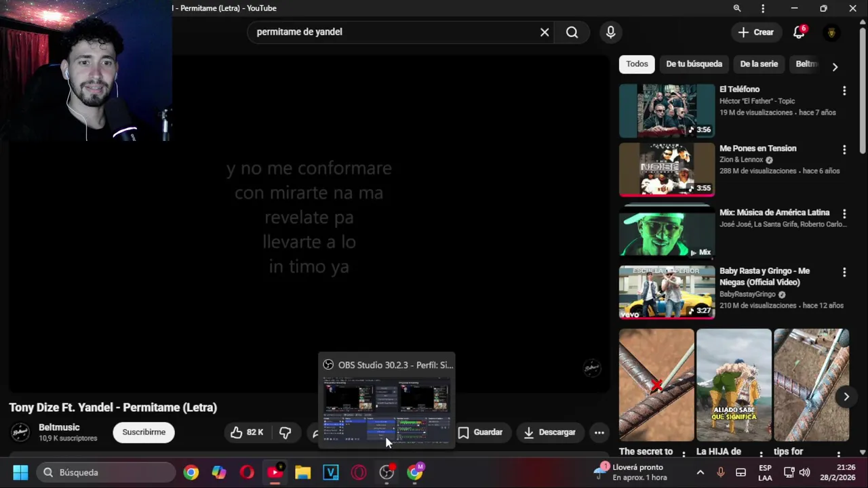This screenshot has height=488, width=868.
Task: Start voice search with microphone icon
Action: [x=610, y=32]
